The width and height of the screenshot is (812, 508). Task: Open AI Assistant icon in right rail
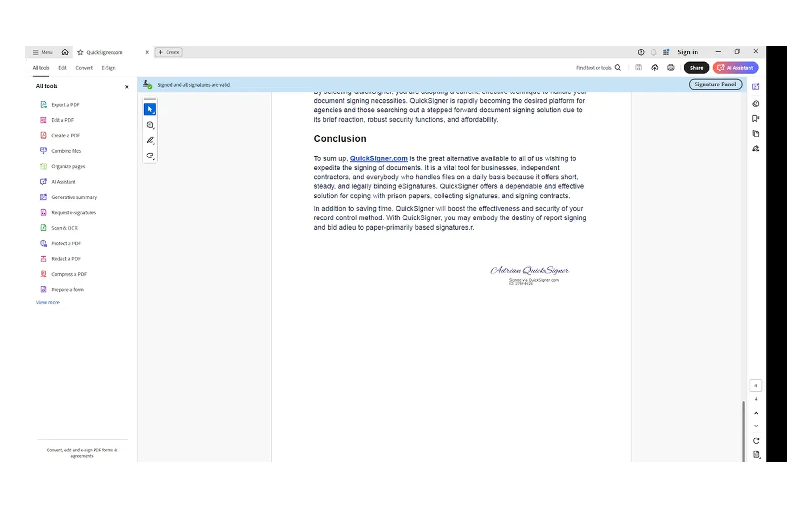(x=756, y=87)
